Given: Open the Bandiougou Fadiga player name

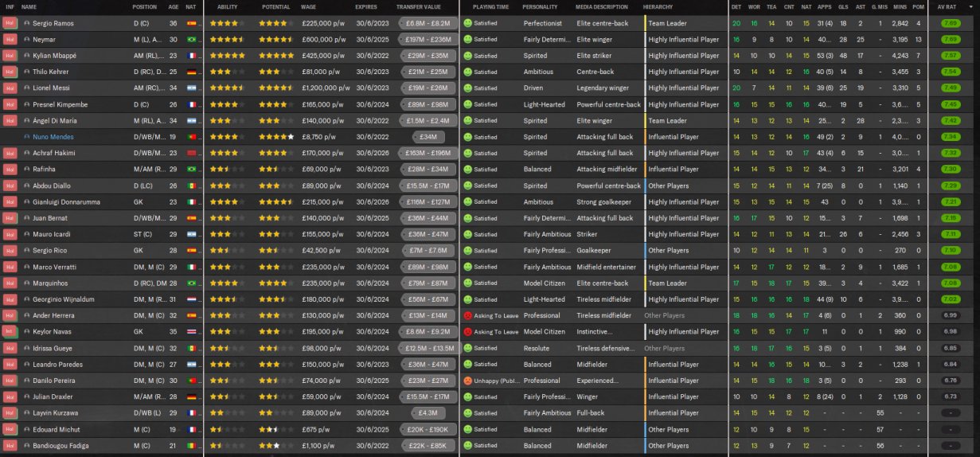Looking at the screenshot, I should pyautogui.click(x=59, y=445).
